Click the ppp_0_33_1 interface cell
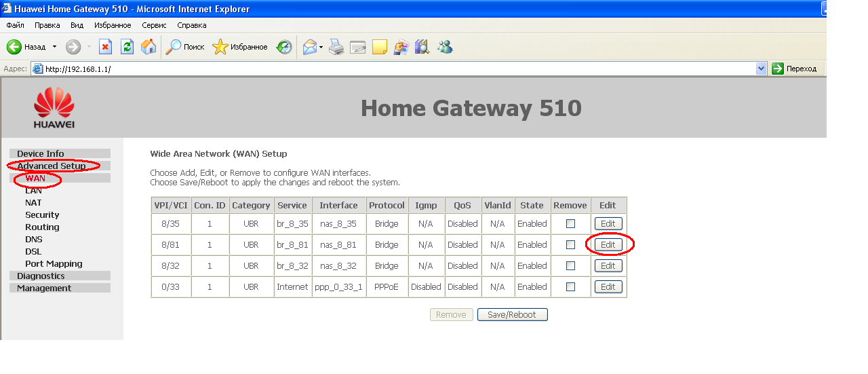Viewport: 868px width, 374px height. (338, 286)
